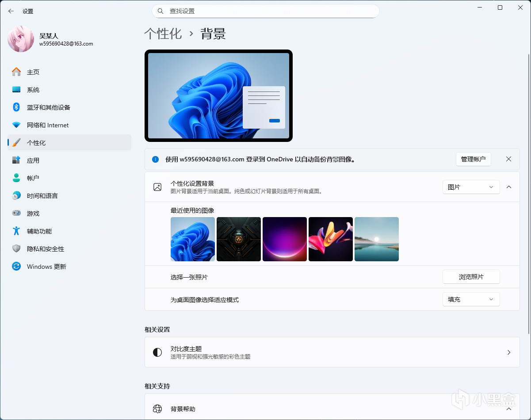Open 蓝牙和其他设备 via its Bluetooth icon
The image size is (531, 420).
16,107
